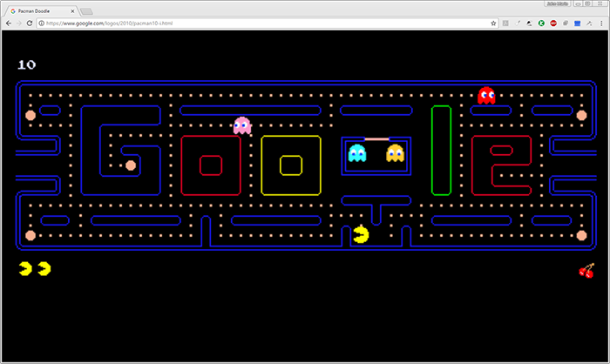
Task: View site information icon in address bar
Action: click(x=42, y=24)
